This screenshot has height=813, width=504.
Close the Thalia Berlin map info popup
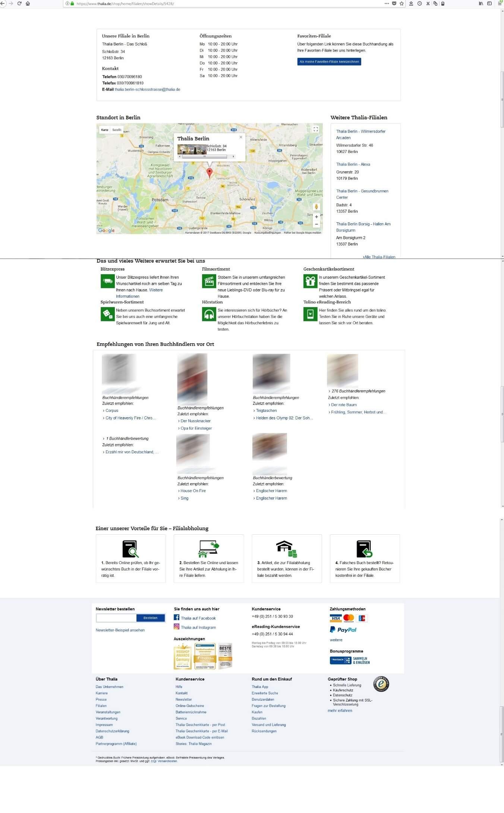pyautogui.click(x=241, y=137)
